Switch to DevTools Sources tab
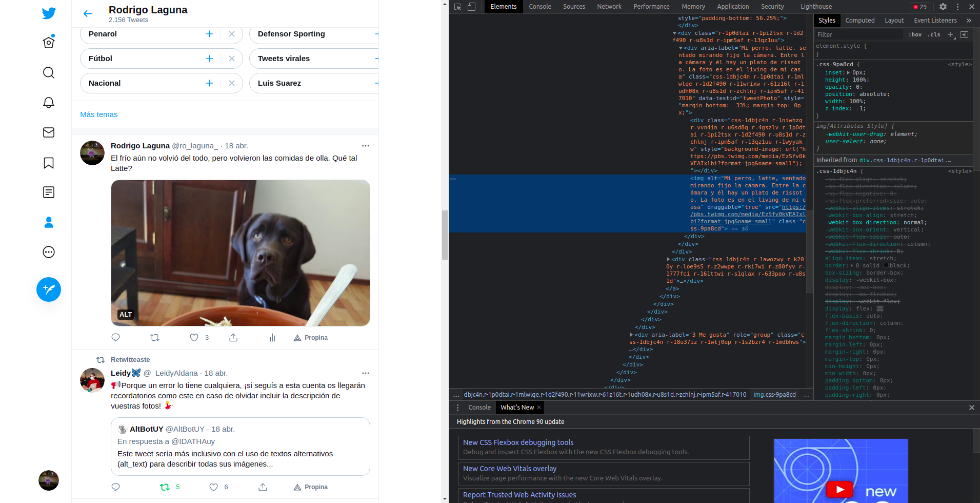The width and height of the screenshot is (980, 503). click(x=574, y=7)
